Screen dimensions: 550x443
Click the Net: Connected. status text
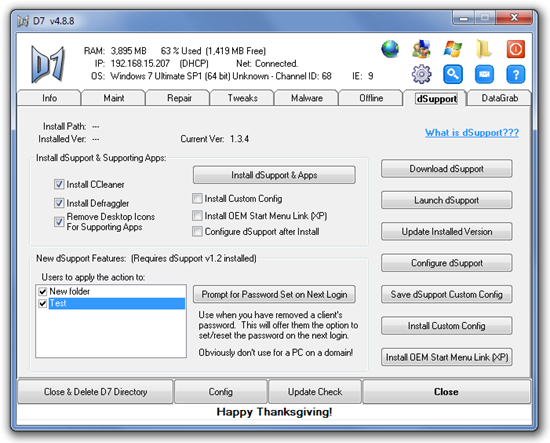pyautogui.click(x=267, y=63)
